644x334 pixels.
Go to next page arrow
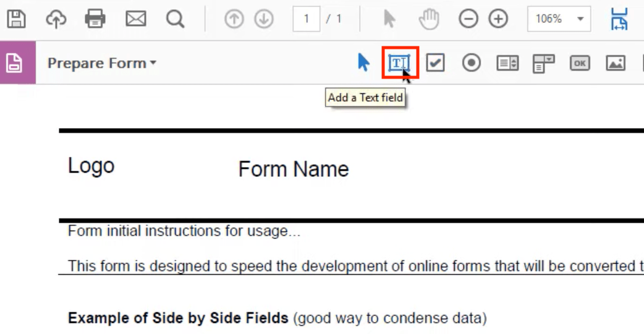(264, 19)
